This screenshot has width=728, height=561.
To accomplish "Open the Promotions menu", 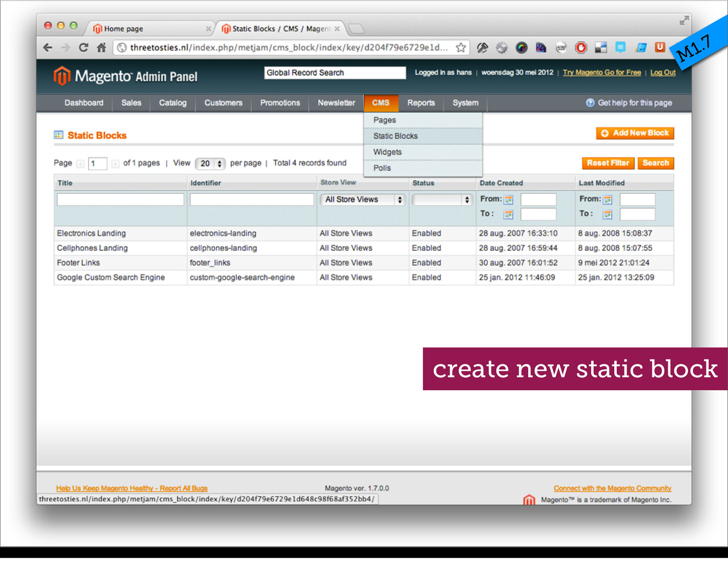I will point(280,103).
